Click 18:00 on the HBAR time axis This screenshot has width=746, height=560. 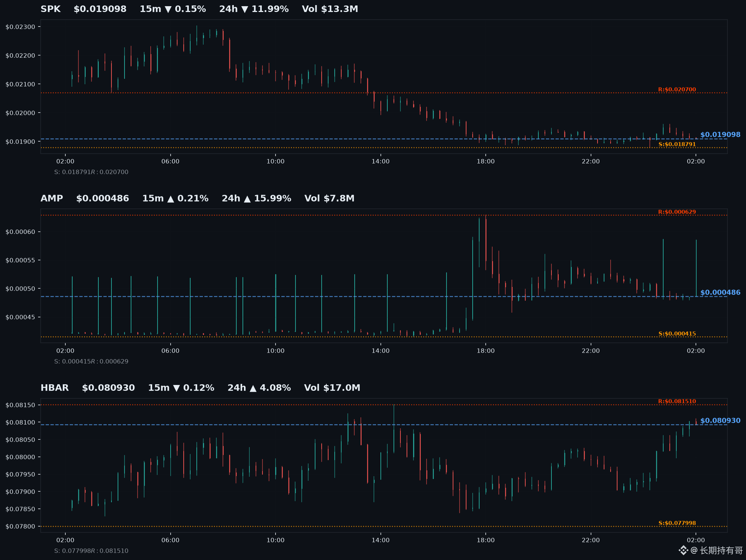click(x=486, y=540)
